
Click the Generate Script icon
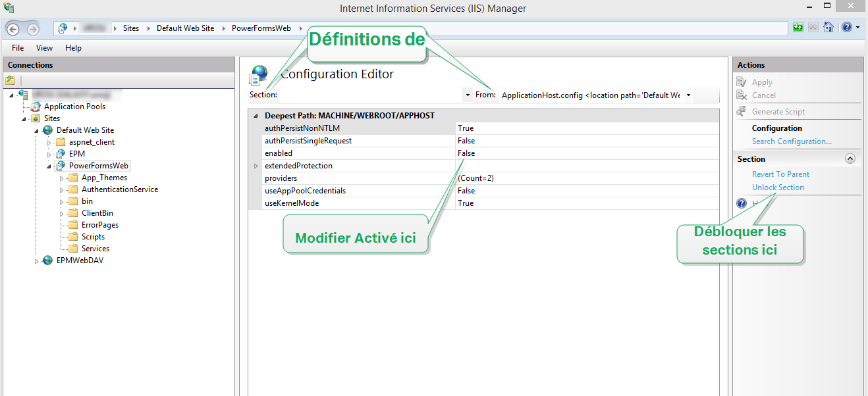pos(742,112)
